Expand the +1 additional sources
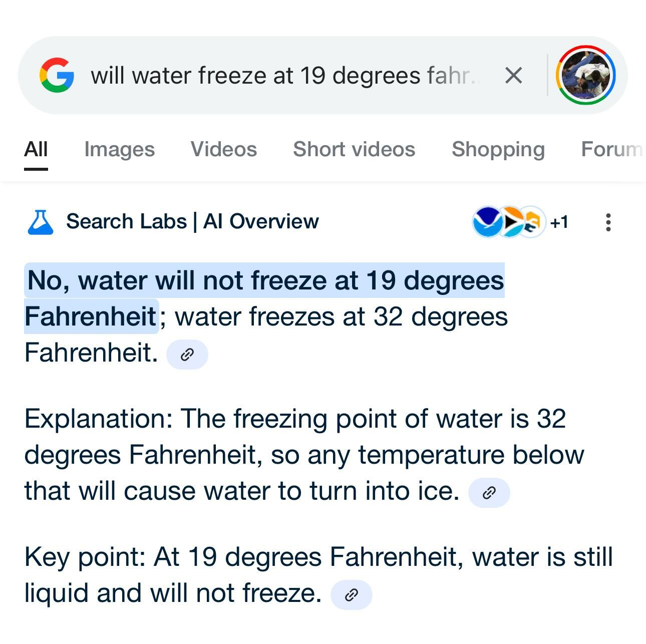The width and height of the screenshot is (646, 644). (559, 221)
